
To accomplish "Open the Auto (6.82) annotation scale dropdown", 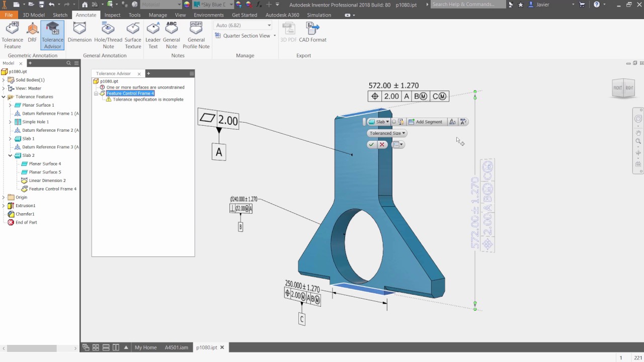I will pos(244,25).
